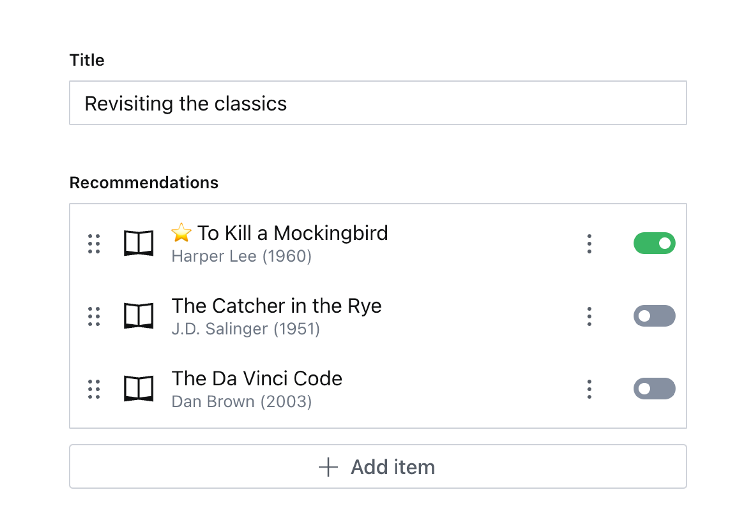Screen dimensions: 756x532
Task: Open options menu for The Da Vinci Code
Action: (589, 389)
